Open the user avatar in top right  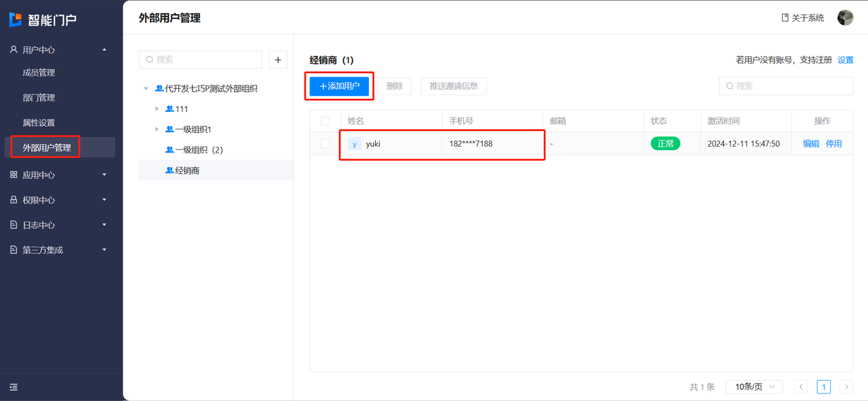(845, 18)
